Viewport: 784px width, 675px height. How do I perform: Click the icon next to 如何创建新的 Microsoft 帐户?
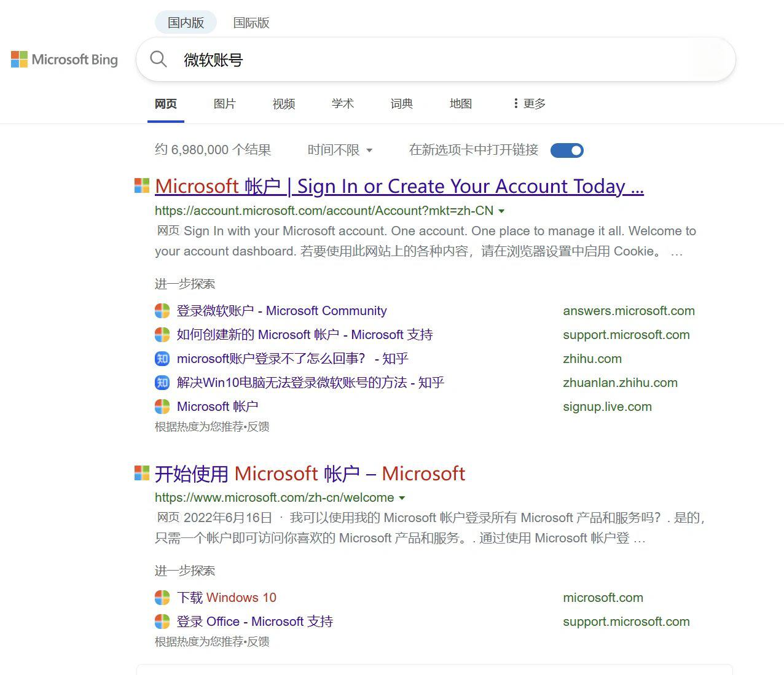pos(162,335)
